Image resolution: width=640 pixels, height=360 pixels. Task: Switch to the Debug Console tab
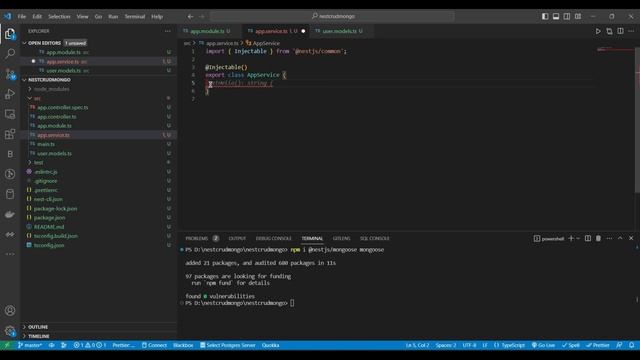[273, 238]
